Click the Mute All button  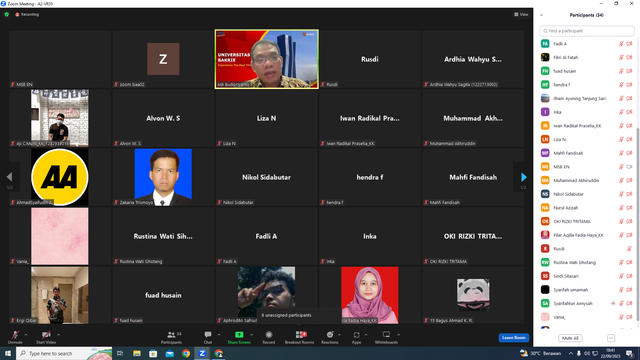570,338
